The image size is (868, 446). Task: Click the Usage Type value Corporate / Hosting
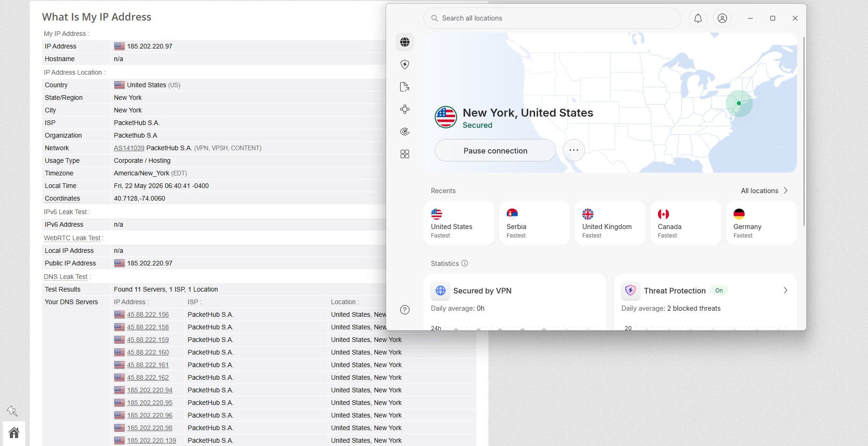tap(142, 160)
